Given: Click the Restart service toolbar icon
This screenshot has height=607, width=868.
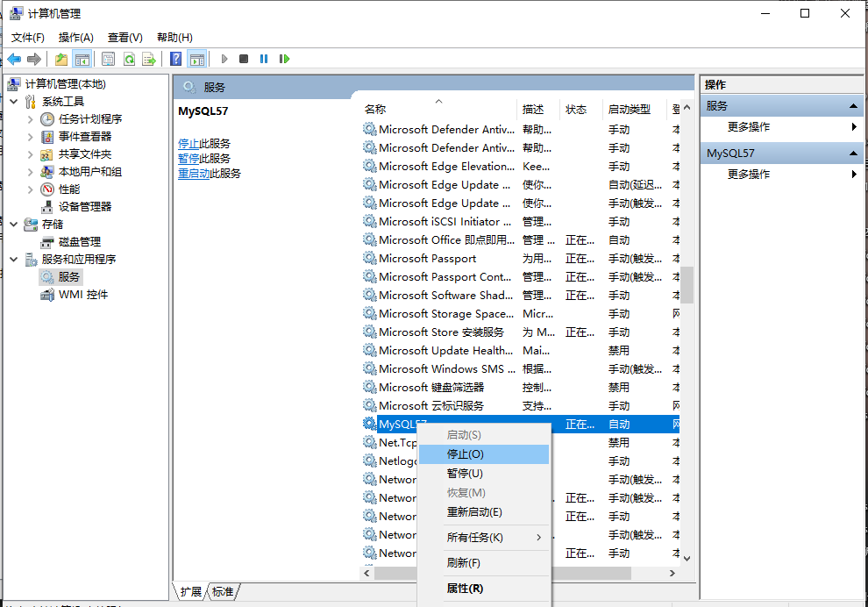Looking at the screenshot, I should point(284,59).
